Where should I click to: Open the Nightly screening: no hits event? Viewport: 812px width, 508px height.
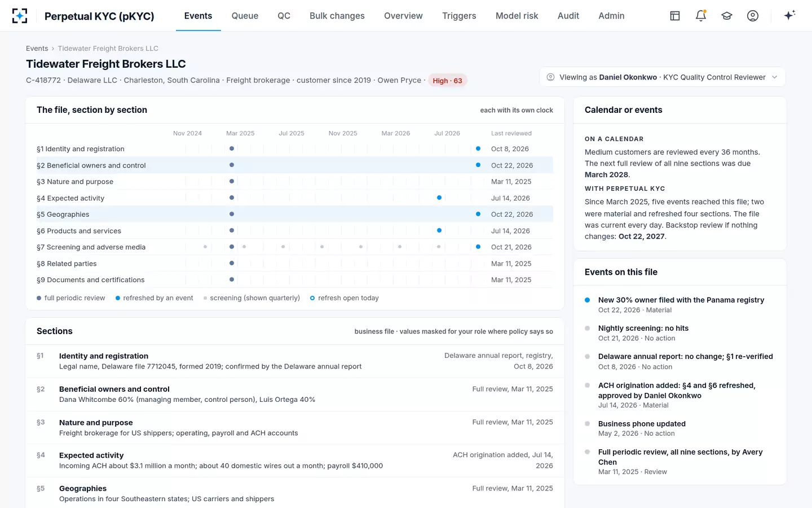pos(680,333)
